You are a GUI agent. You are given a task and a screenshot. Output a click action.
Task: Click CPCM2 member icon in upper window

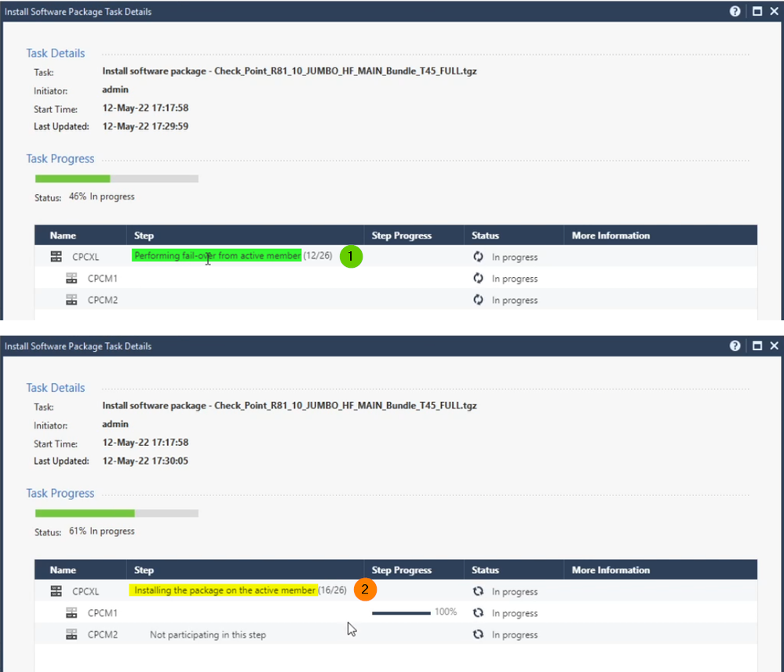coord(71,300)
